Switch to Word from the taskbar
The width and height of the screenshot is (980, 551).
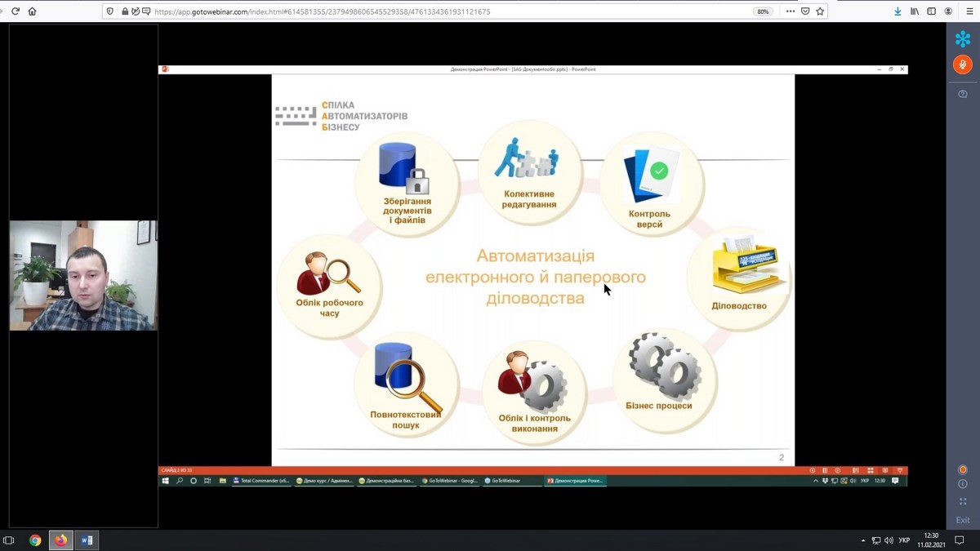point(87,540)
